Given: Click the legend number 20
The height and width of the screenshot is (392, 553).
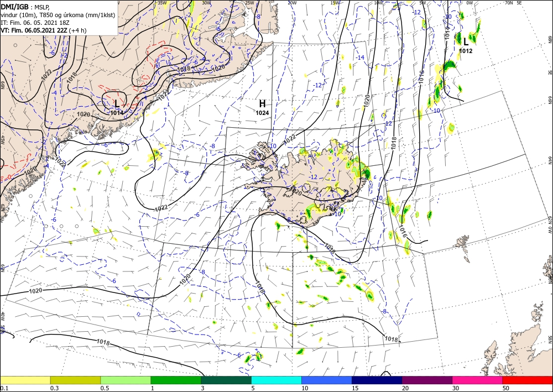Looking at the screenshot, I should pyautogui.click(x=405, y=388).
